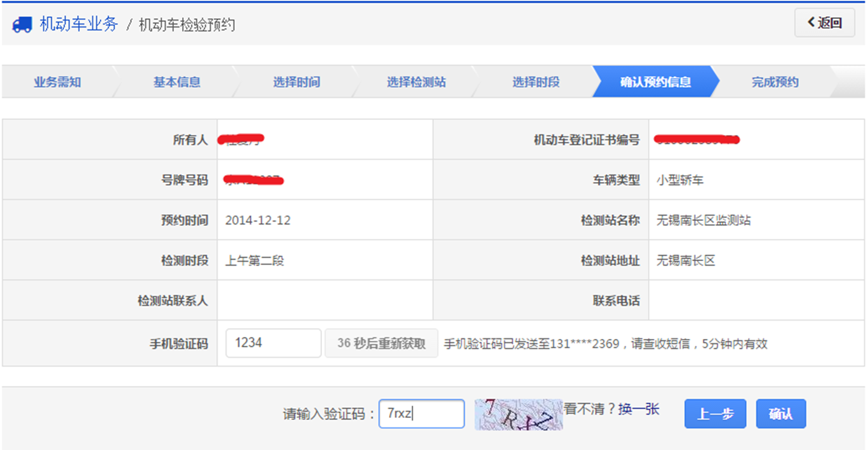Click the 返回 back button
This screenshot has width=868, height=450.
pyautogui.click(x=824, y=23)
